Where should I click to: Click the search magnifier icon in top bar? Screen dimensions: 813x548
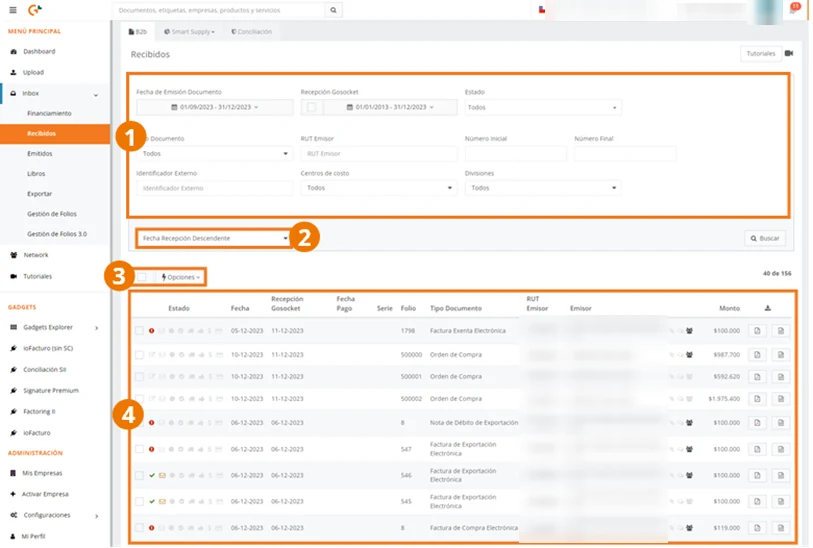coord(333,10)
